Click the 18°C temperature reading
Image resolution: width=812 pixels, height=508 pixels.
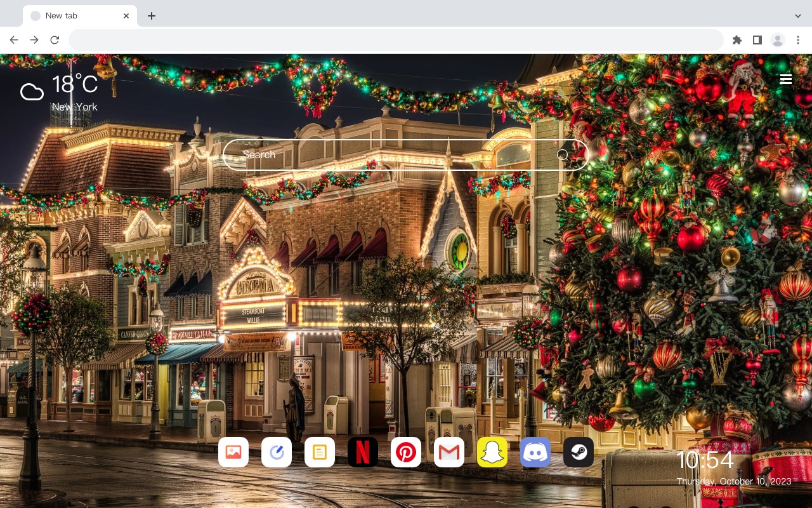(x=75, y=84)
